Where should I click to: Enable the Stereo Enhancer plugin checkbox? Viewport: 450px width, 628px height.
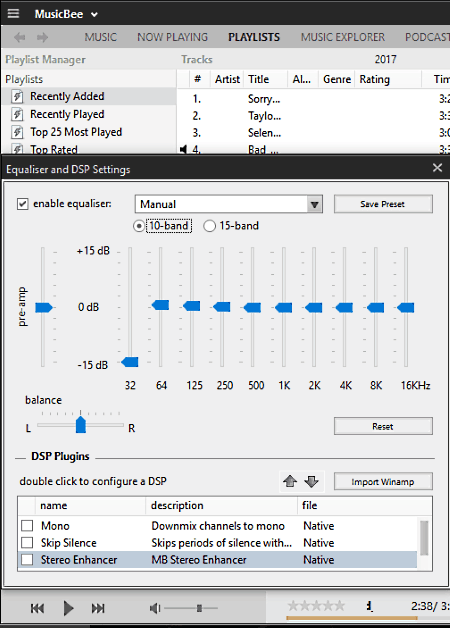pyautogui.click(x=27, y=560)
